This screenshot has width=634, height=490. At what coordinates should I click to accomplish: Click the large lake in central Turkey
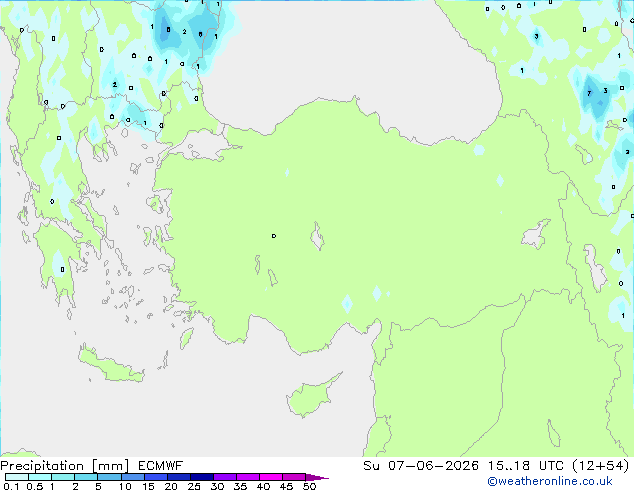317,237
